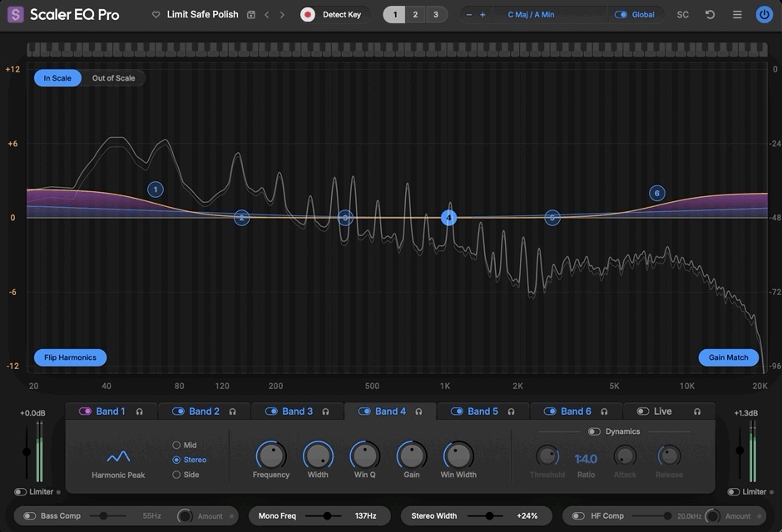Enable the HF Comp switch
The width and height of the screenshot is (782, 532).
pos(578,516)
